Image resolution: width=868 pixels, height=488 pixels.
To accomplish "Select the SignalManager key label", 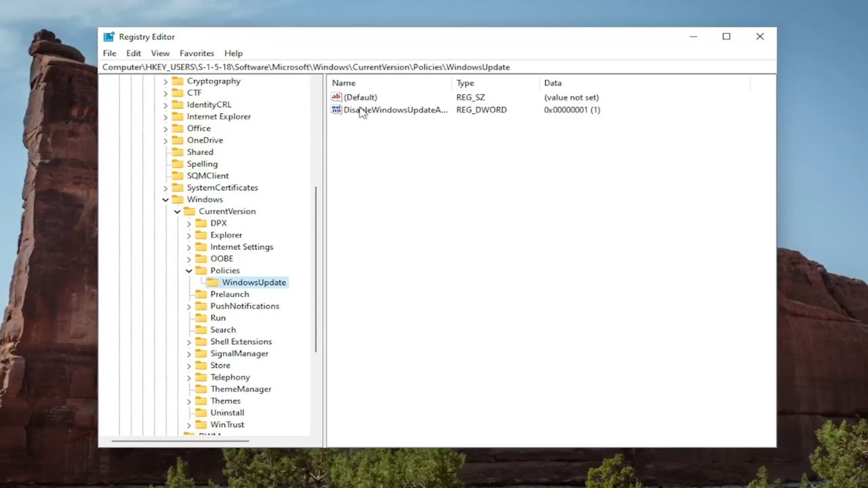I will tap(239, 354).
